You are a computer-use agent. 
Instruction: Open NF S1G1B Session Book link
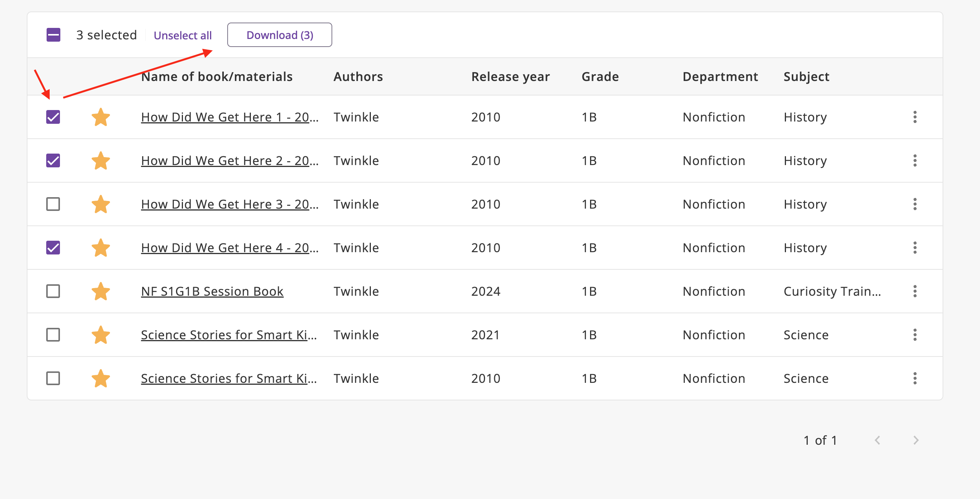point(212,292)
